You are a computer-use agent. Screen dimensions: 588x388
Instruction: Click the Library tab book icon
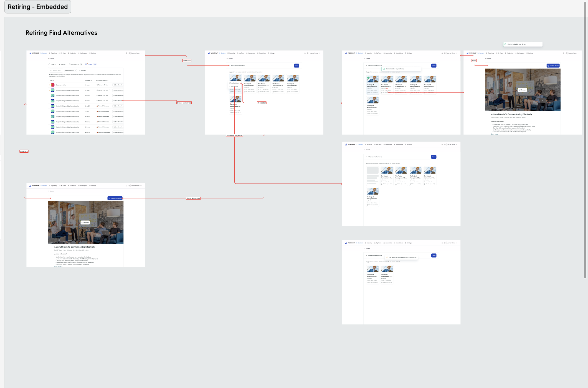tap(87, 64)
